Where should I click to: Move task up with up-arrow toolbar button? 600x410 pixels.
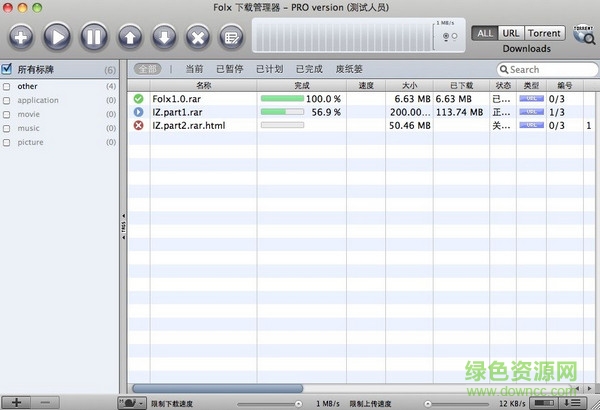[130, 37]
